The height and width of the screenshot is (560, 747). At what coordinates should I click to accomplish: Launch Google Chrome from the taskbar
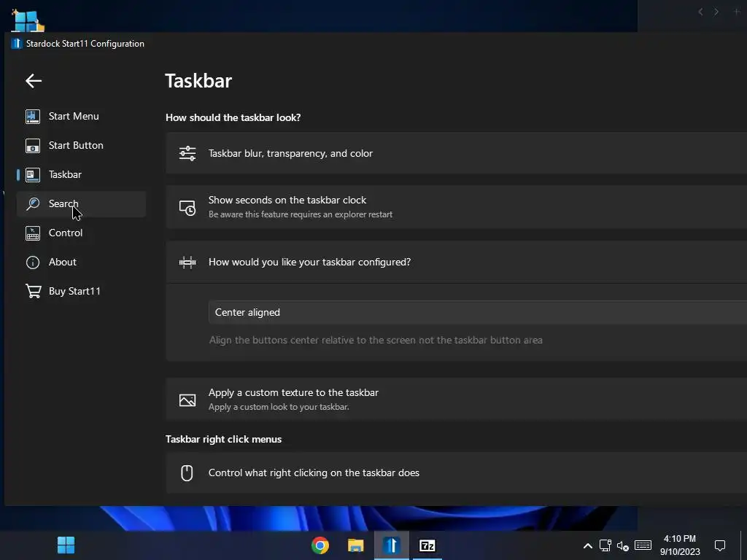(320, 545)
